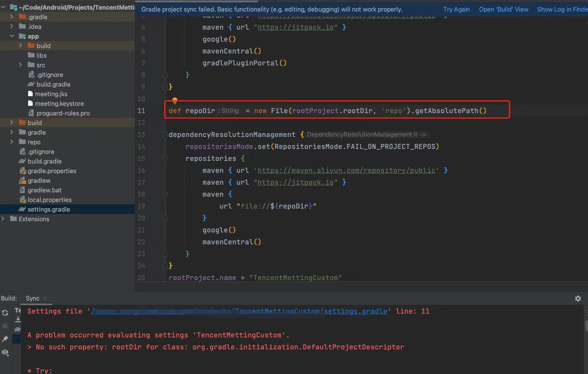Image resolution: width=588 pixels, height=374 pixels.
Task: Click the proguard-rules.pro file icon
Action: 31,113
